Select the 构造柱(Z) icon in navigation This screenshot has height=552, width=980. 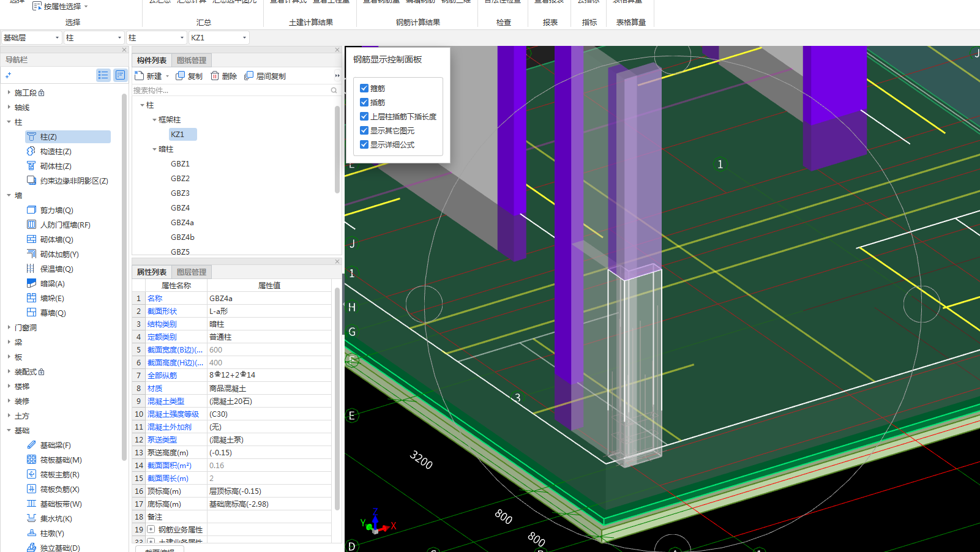click(x=31, y=151)
